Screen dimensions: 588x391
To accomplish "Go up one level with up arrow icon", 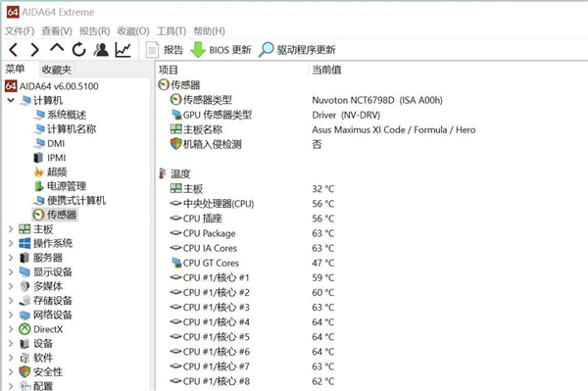I will 57,48.
